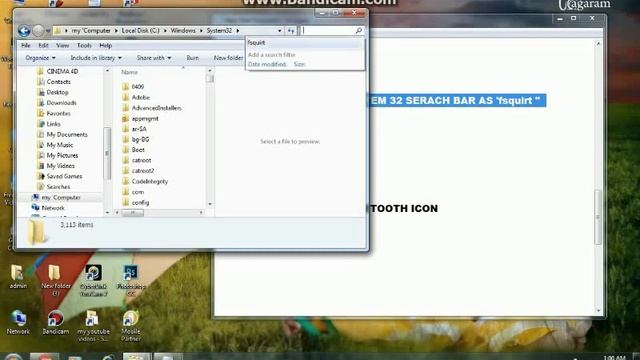Select the admin desktop icon
The height and width of the screenshot is (360, 640).
18,276
